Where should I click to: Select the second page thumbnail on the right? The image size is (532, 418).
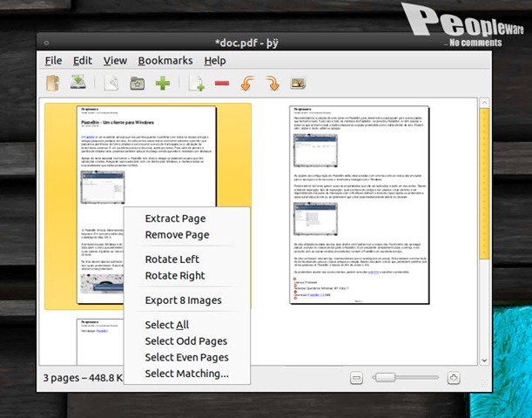(360, 205)
